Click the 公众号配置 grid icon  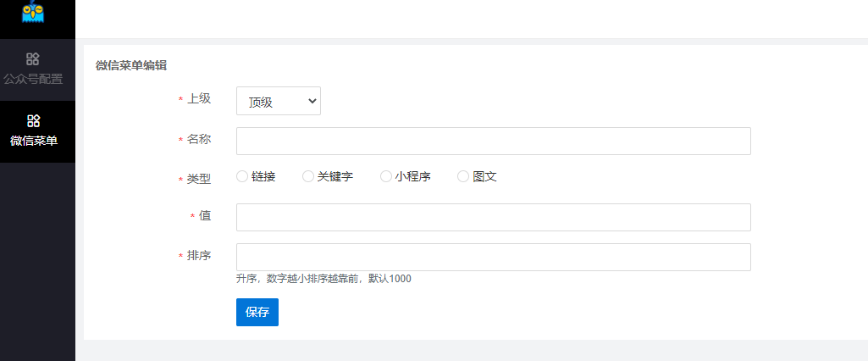(33, 58)
